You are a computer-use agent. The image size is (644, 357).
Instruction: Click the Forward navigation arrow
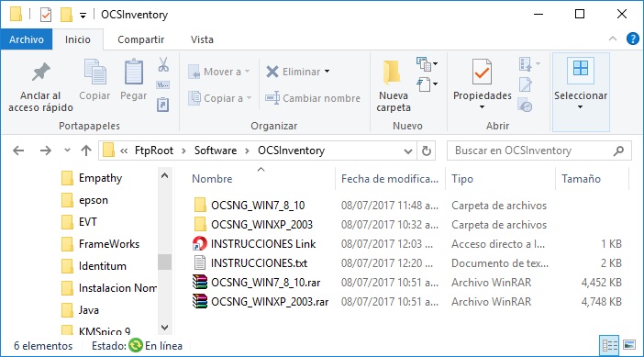point(46,151)
